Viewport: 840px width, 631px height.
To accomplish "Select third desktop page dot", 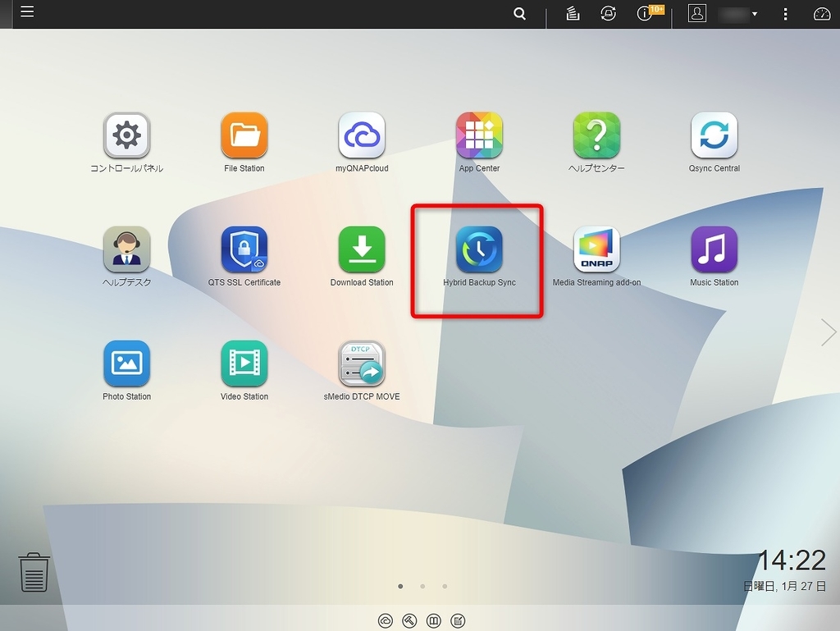I will [445, 586].
